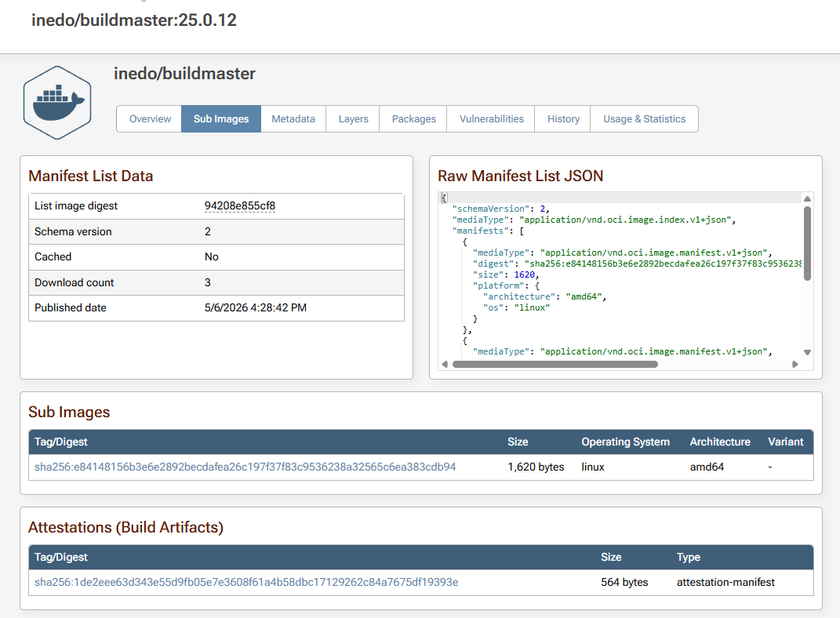Click the Architecture column header
Viewport: 840px width, 618px height.
coord(720,442)
